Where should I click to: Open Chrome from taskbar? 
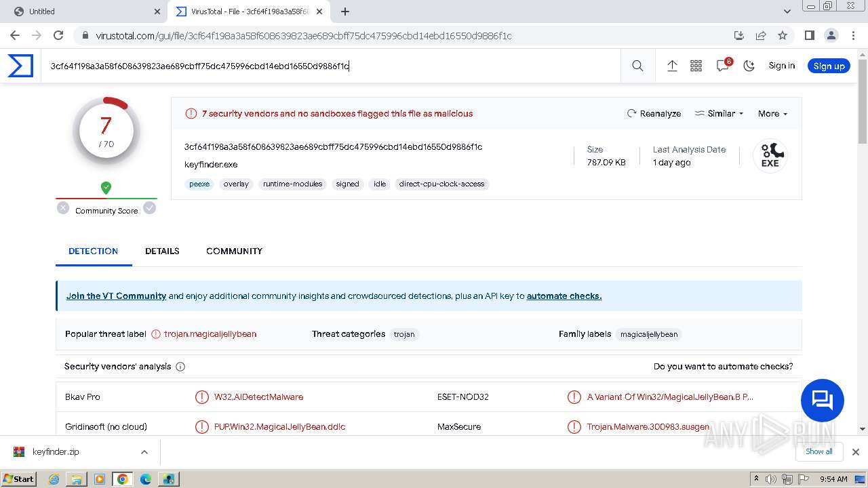point(123,479)
